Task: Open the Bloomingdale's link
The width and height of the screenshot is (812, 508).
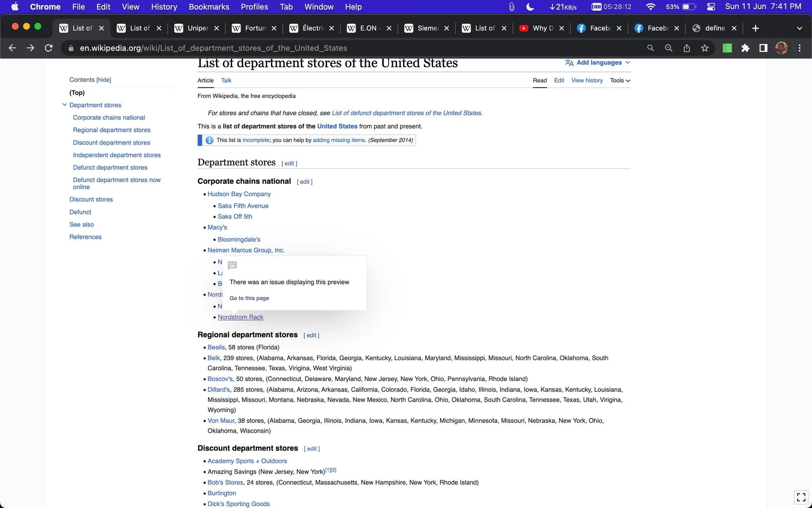Action: [x=239, y=240]
